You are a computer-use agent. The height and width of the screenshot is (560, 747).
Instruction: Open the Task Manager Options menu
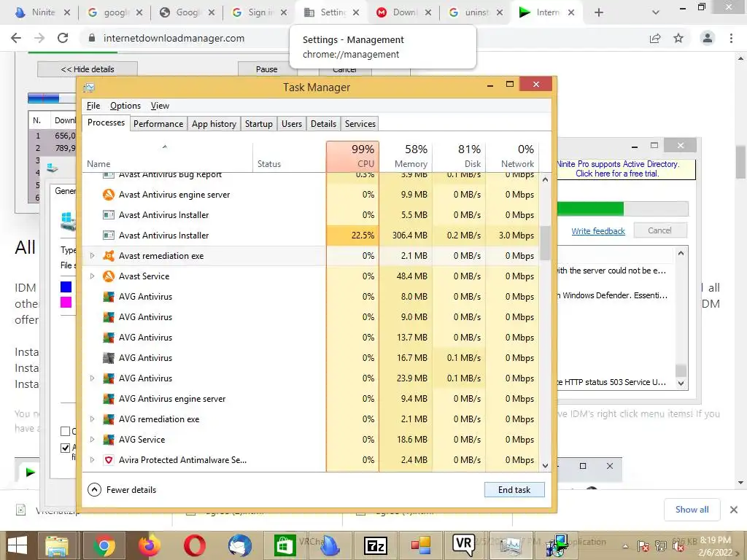pyautogui.click(x=125, y=106)
